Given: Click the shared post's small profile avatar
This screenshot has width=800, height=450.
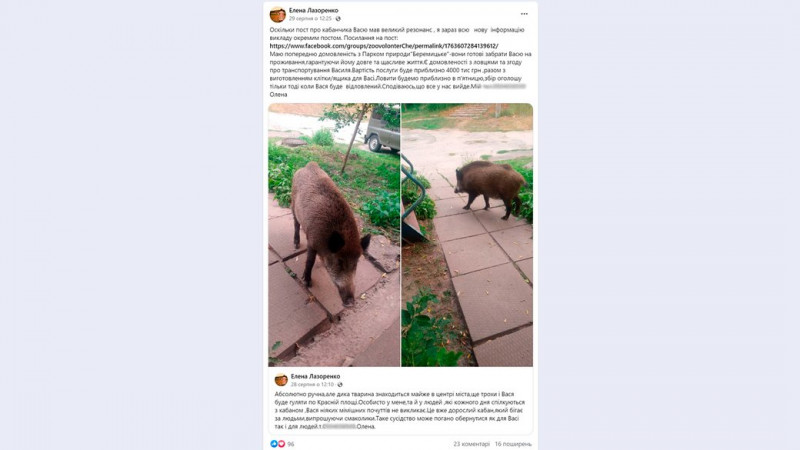Looking at the screenshot, I should point(281,380).
